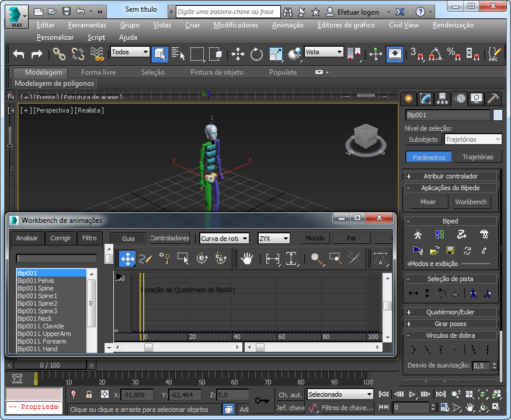Expand the Atribuir controlador rollout
Screen dimensions: 511x420
point(450,176)
